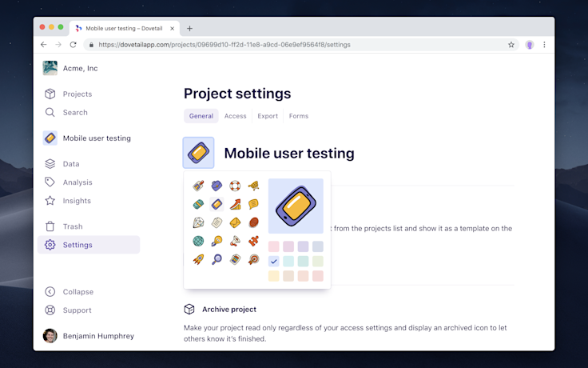Open Benjamin Humphrey user menu
Viewport: 588px width, 368px height.
point(89,336)
